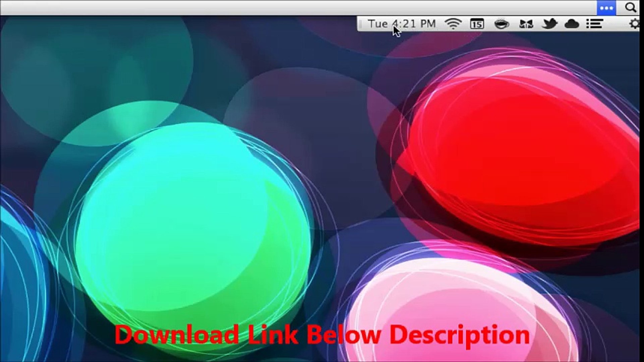The height and width of the screenshot is (362, 644).
Task: Open Spotlight search magnifier icon
Action: point(630,7)
